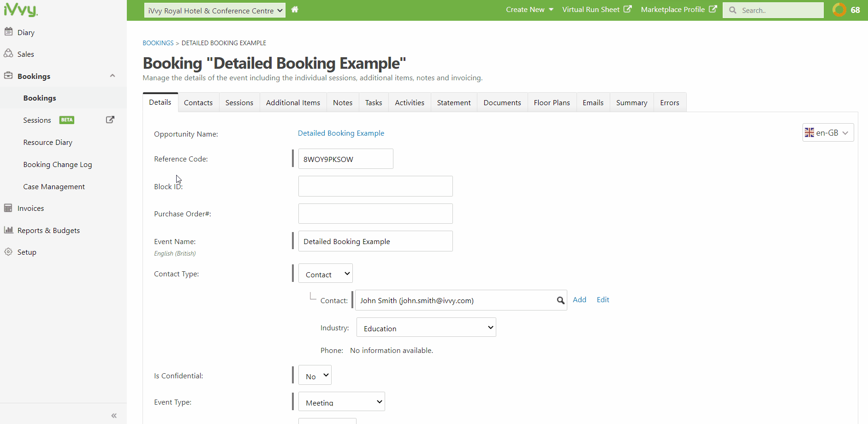Open the Tasks tab

point(374,102)
